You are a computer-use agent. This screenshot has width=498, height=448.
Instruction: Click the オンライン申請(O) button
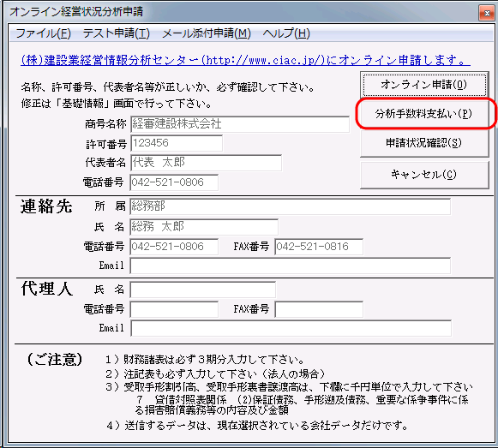424,85
